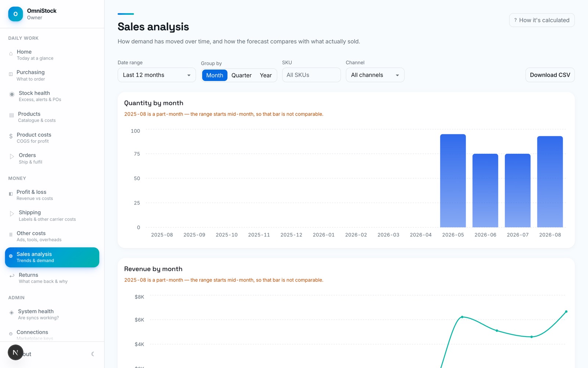588x368 pixels.
Task: Open How it's calculated help
Action: click(x=542, y=20)
